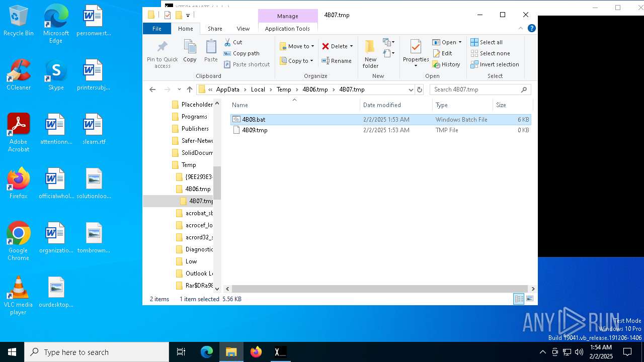Select 4B06.tmp in navigation tree
Screen dimensions: 644x362
[x=197, y=189]
